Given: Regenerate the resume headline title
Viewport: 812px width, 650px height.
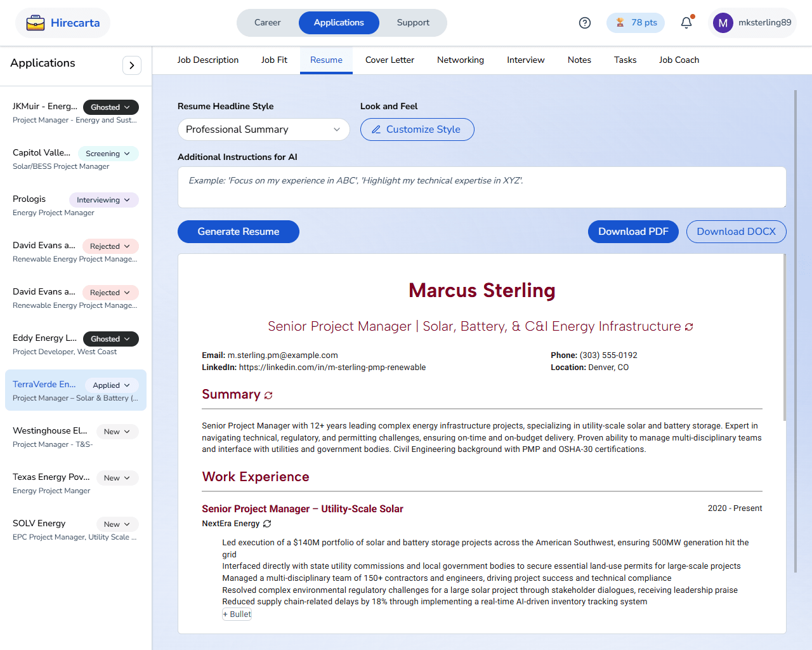Looking at the screenshot, I should 689,327.
